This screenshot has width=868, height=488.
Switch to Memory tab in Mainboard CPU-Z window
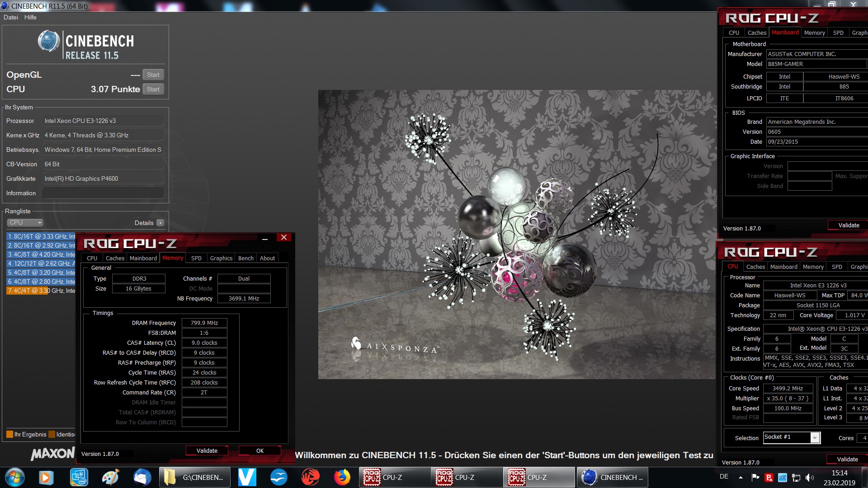pos(815,33)
